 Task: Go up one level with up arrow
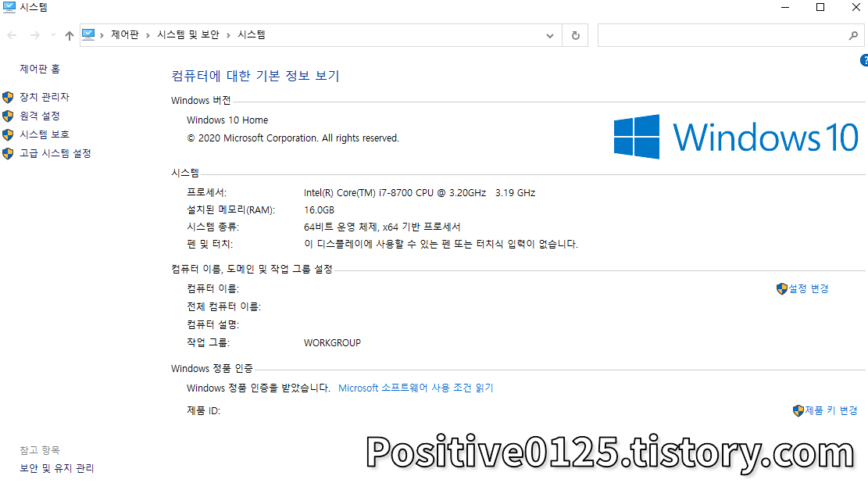point(70,35)
